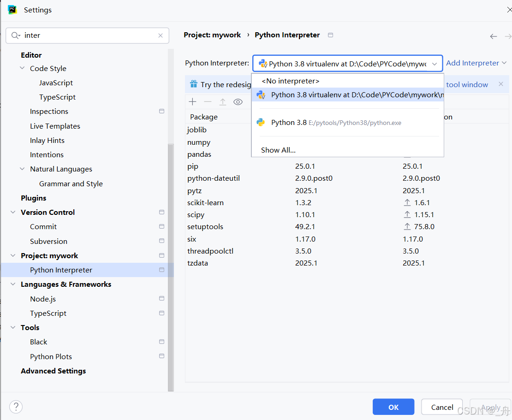Click upgrade arrow icon next to scikit-learn 1.6.1
512x420 pixels.
[x=407, y=202]
